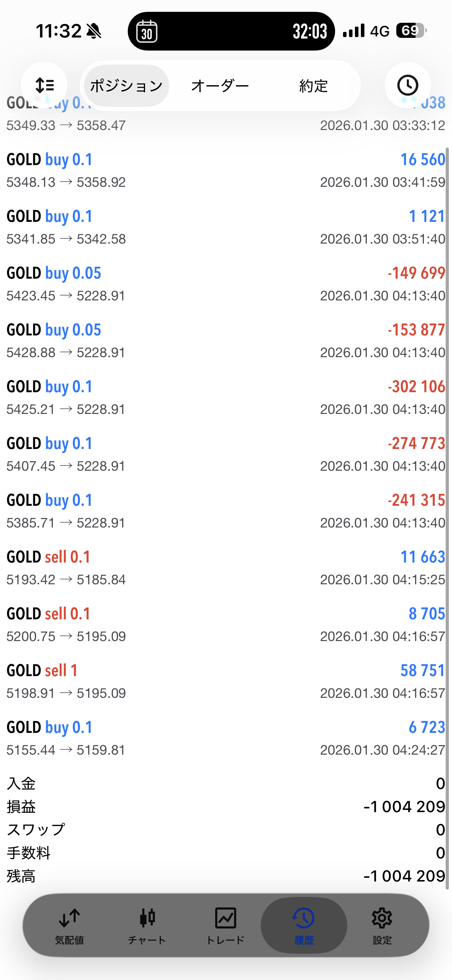
Task: Select the GOLD sell 1 trade row
Action: pos(226,681)
